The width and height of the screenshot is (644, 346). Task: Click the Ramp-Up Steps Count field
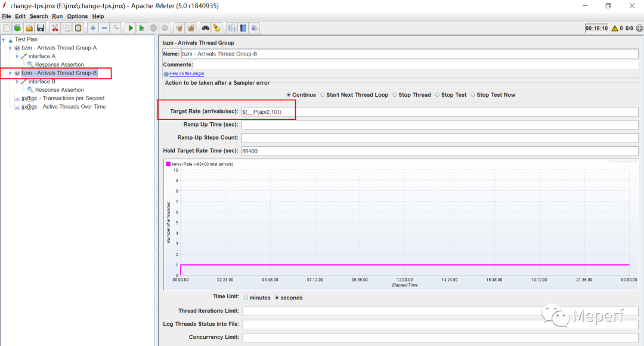pos(440,138)
